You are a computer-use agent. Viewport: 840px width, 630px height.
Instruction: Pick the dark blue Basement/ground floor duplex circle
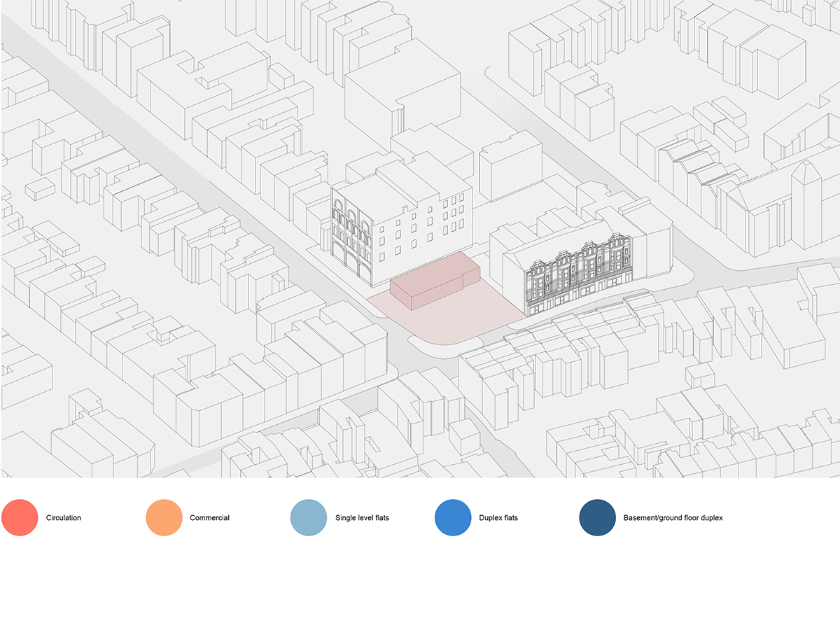pos(597,518)
